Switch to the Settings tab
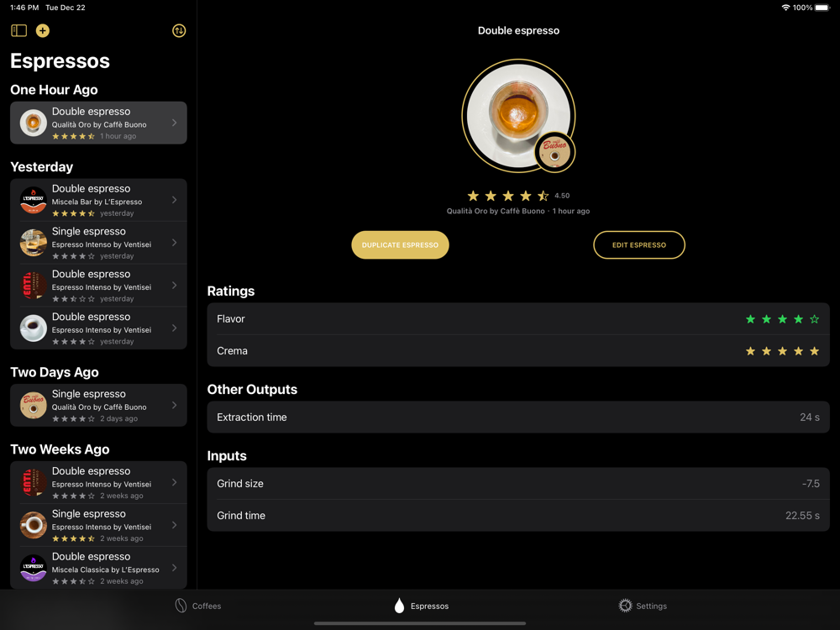This screenshot has height=630, width=840. [643, 606]
